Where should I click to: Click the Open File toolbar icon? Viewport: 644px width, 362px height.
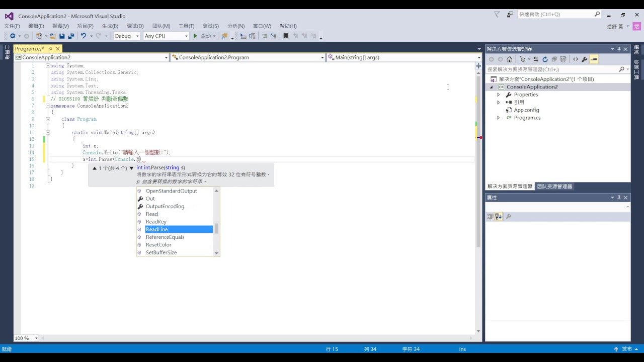[52, 36]
